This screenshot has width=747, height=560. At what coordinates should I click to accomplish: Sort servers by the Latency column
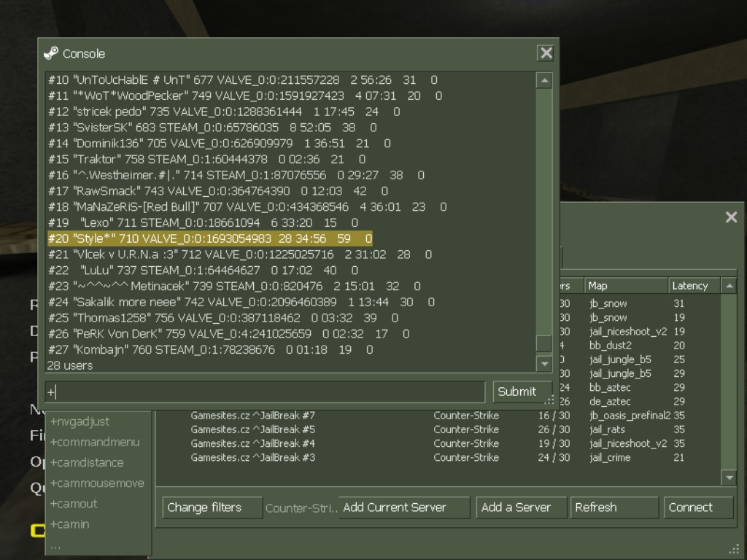point(694,286)
